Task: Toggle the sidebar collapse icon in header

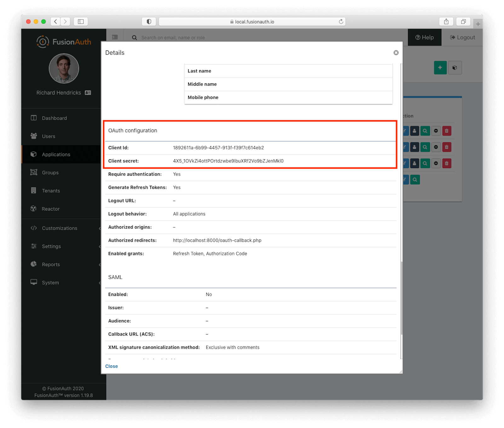Action: 115,37
